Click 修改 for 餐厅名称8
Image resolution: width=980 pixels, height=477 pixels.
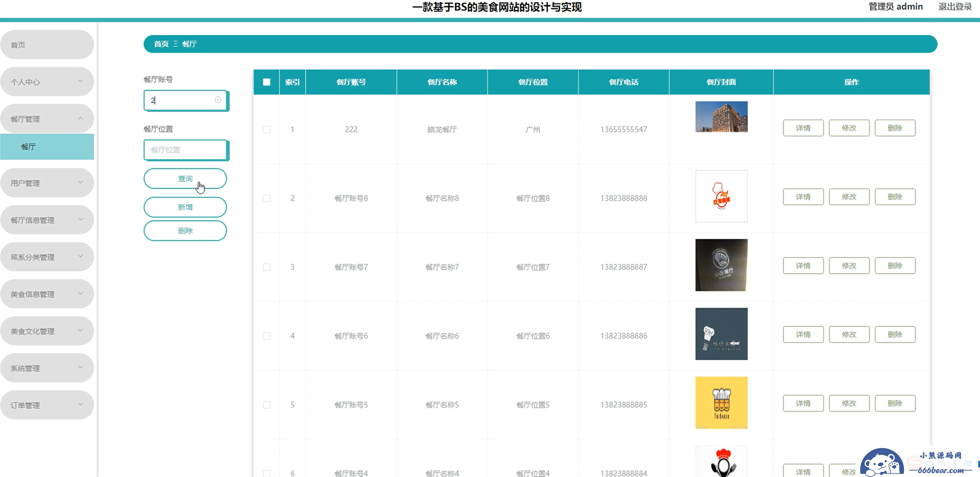(849, 197)
